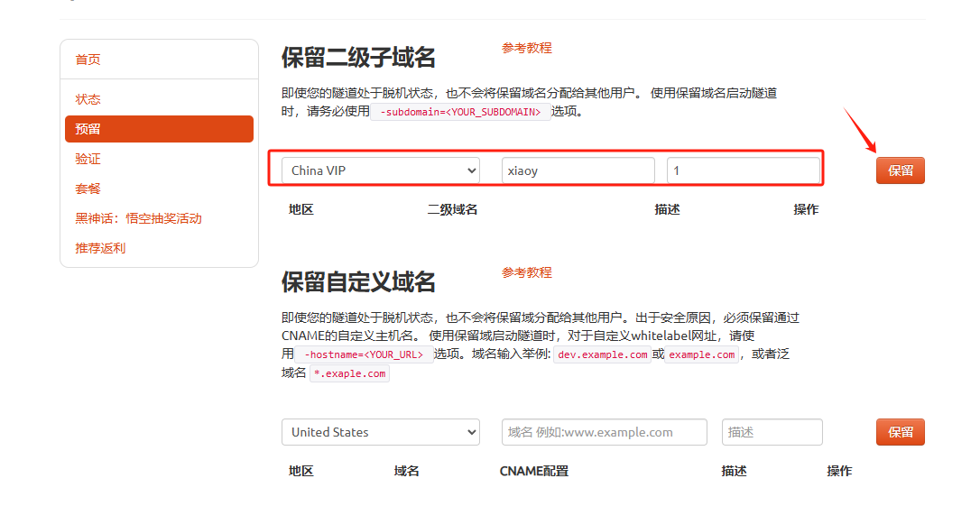Click the -hostname=<YOUR_URL> code text

[x=364, y=354]
